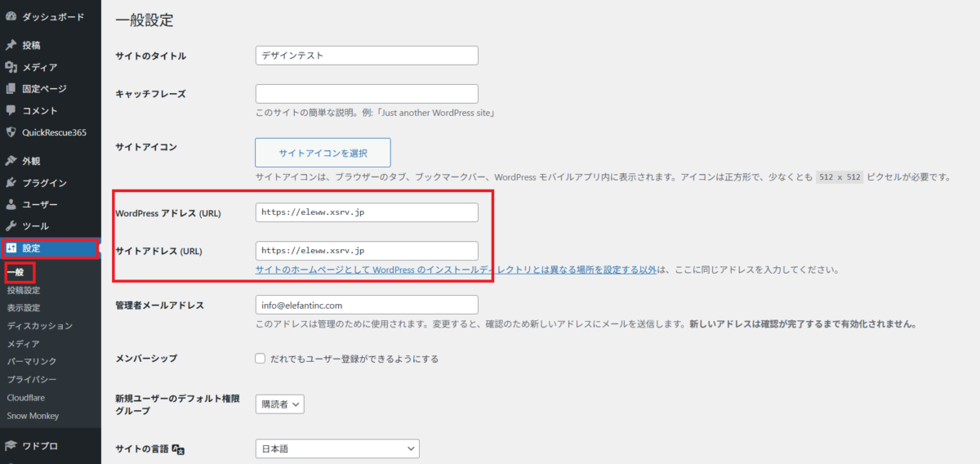Click the コメント speech bubble icon
980x464 pixels.
[x=11, y=110]
